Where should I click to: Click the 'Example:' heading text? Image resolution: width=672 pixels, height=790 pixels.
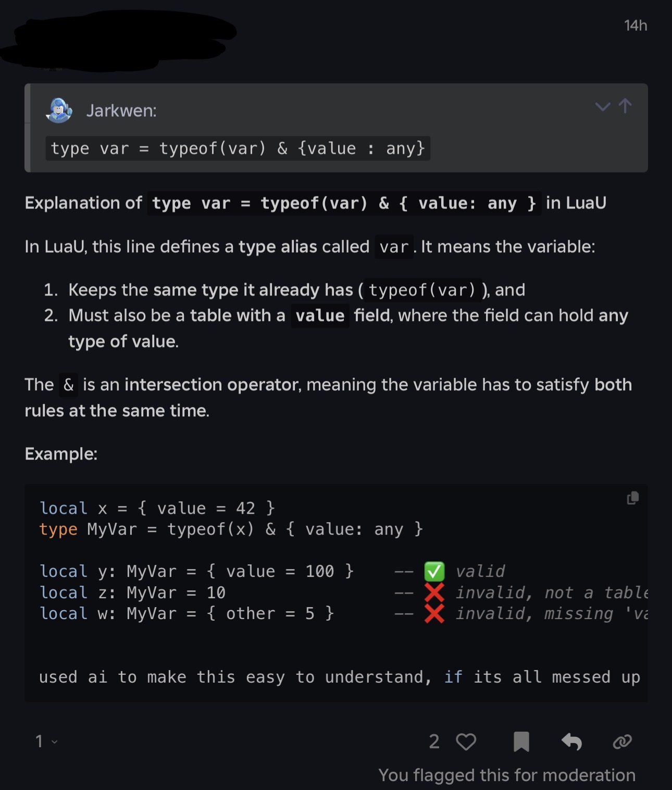click(61, 454)
